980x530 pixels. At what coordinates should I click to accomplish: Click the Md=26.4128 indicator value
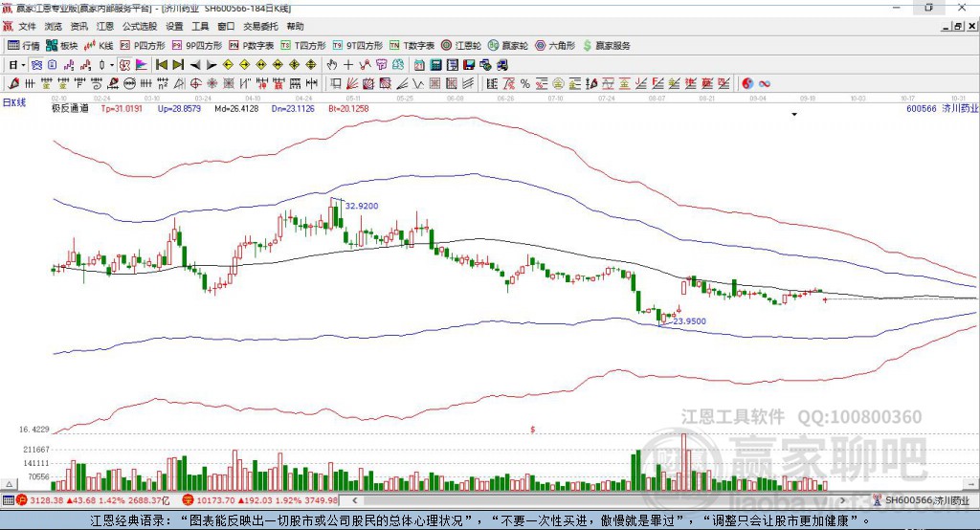(x=236, y=109)
